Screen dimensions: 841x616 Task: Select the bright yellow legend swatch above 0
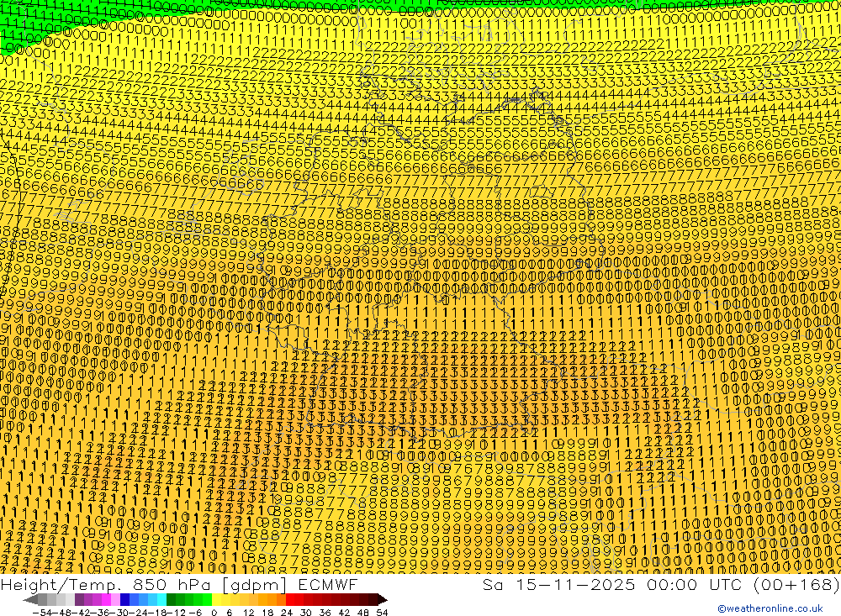pos(217,599)
